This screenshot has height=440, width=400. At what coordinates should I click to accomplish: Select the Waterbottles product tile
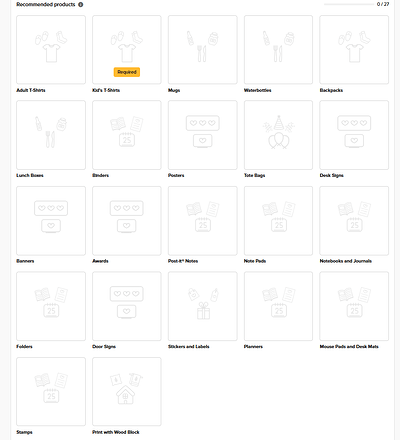(x=278, y=50)
